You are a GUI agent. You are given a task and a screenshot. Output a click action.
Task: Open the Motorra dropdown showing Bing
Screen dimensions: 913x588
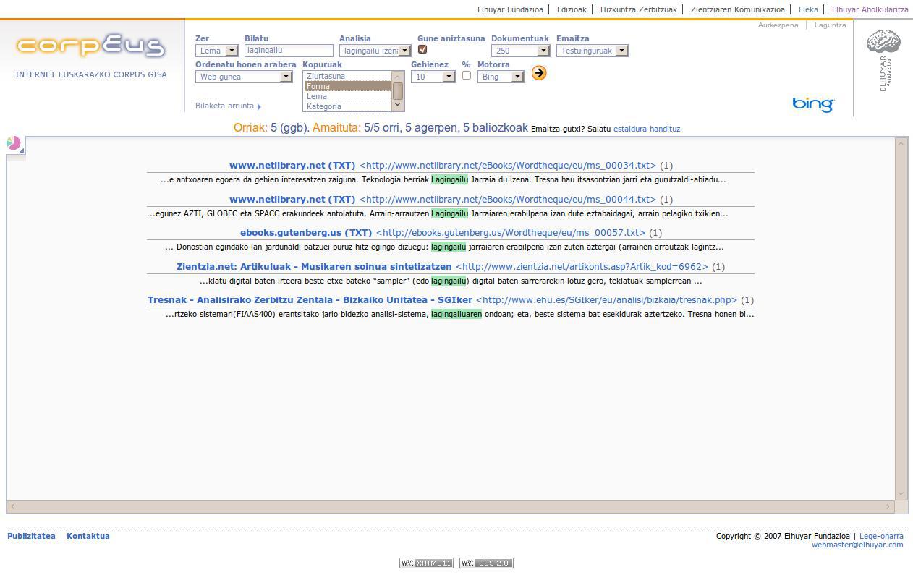point(501,77)
